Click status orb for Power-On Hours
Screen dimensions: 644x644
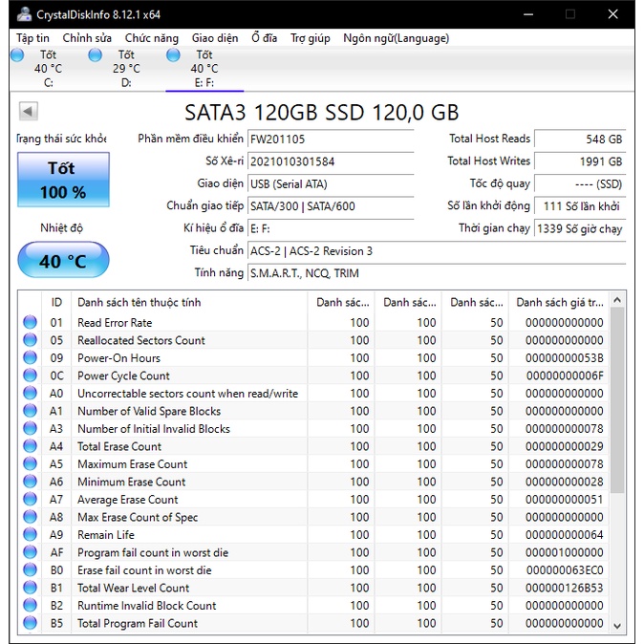(x=30, y=357)
